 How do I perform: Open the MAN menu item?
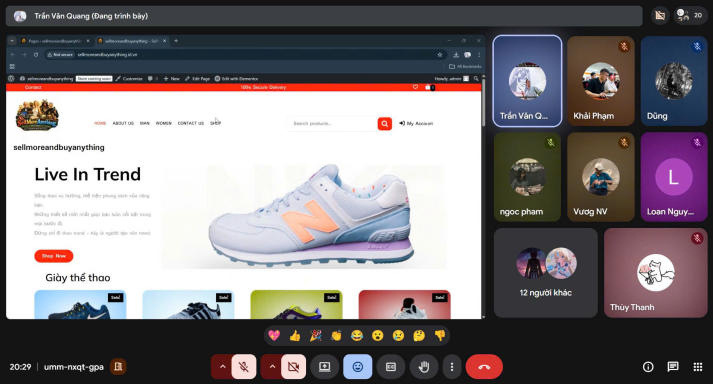(x=145, y=123)
